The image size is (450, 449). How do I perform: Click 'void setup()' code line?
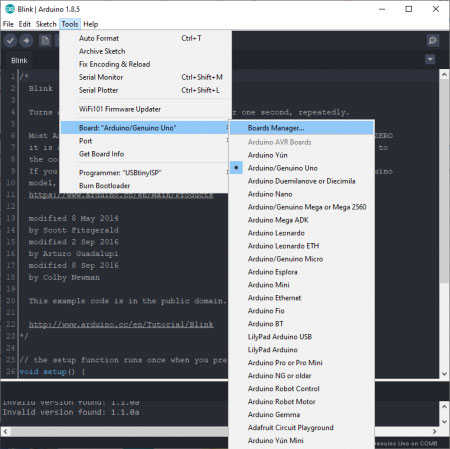(52, 372)
